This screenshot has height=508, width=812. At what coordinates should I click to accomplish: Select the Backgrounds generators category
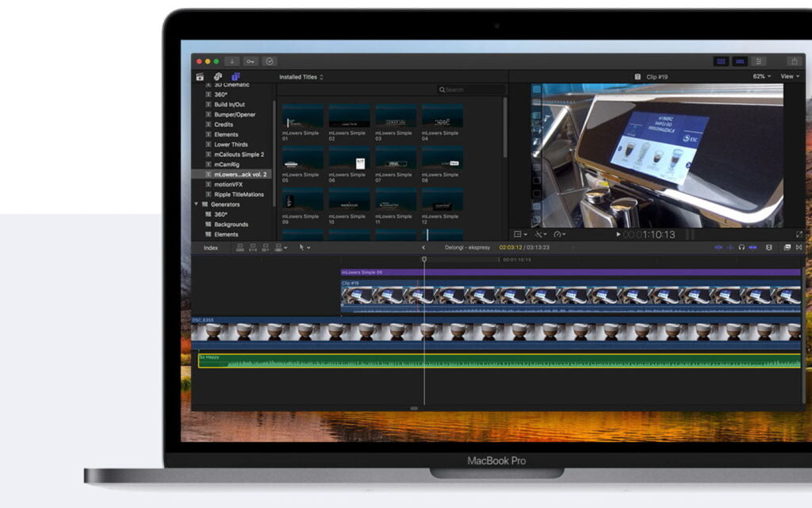231,225
